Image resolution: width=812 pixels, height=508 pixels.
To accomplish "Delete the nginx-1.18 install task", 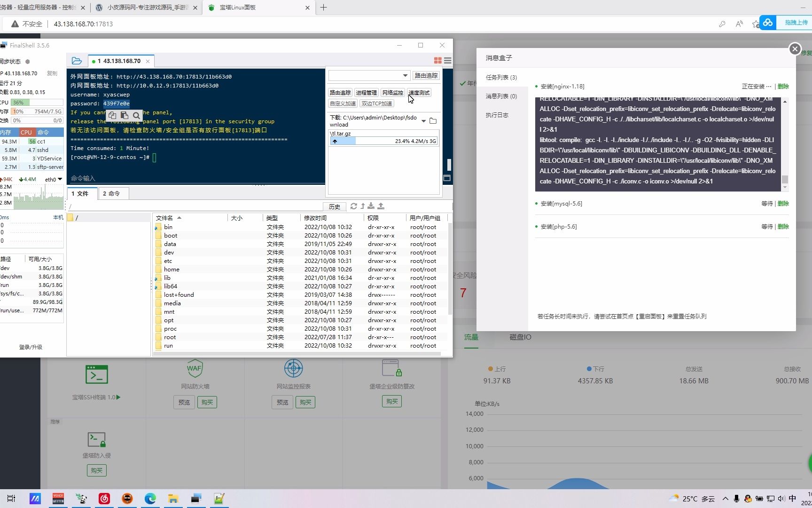I will (783, 87).
